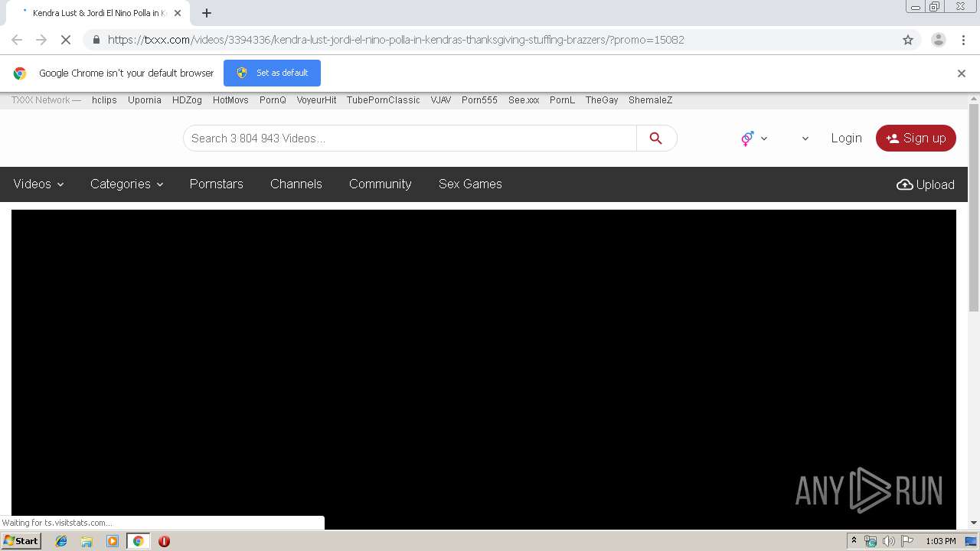This screenshot has width=980, height=551.
Task: Open the Pornstars menu item
Action: pyautogui.click(x=217, y=184)
